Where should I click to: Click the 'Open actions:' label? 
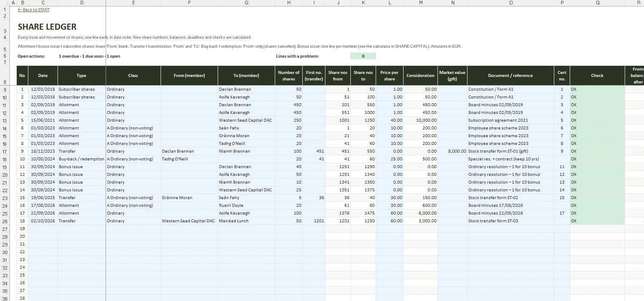click(31, 56)
